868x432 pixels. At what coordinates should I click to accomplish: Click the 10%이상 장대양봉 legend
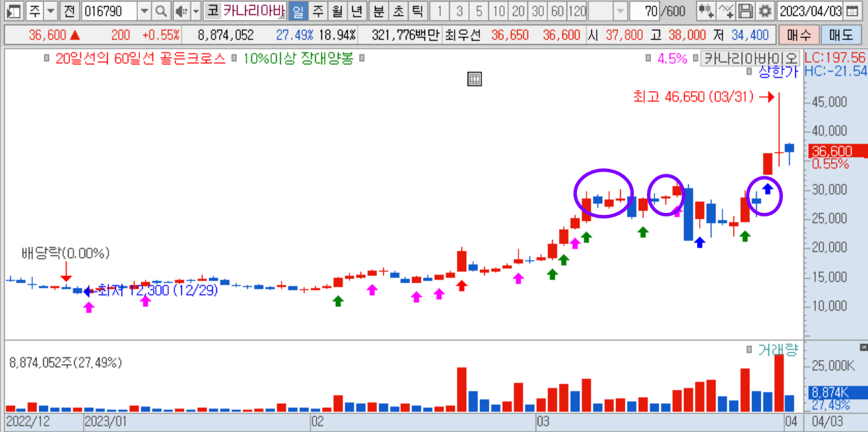pyautogui.click(x=297, y=59)
